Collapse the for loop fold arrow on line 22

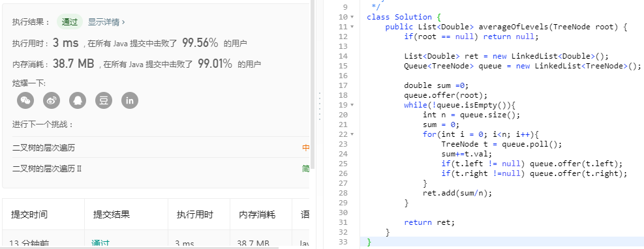352,134
